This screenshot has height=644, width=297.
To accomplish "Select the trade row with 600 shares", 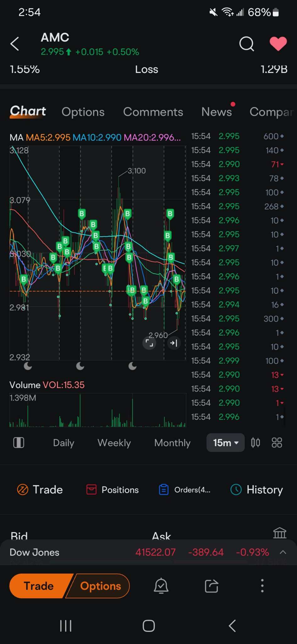I will pyautogui.click(x=238, y=136).
